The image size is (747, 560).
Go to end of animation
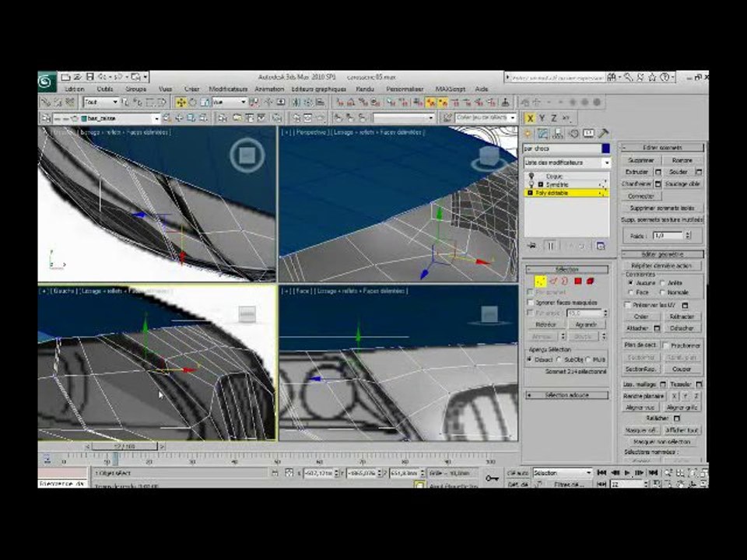pyautogui.click(x=653, y=472)
